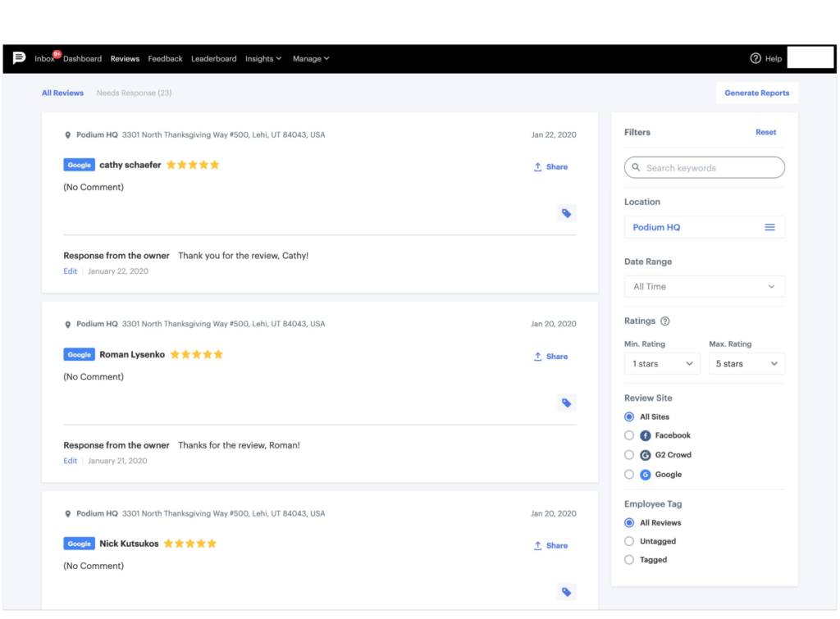840x619 pixels.
Task: Click share upload icon for Roman Lysenko
Action: [x=538, y=356]
